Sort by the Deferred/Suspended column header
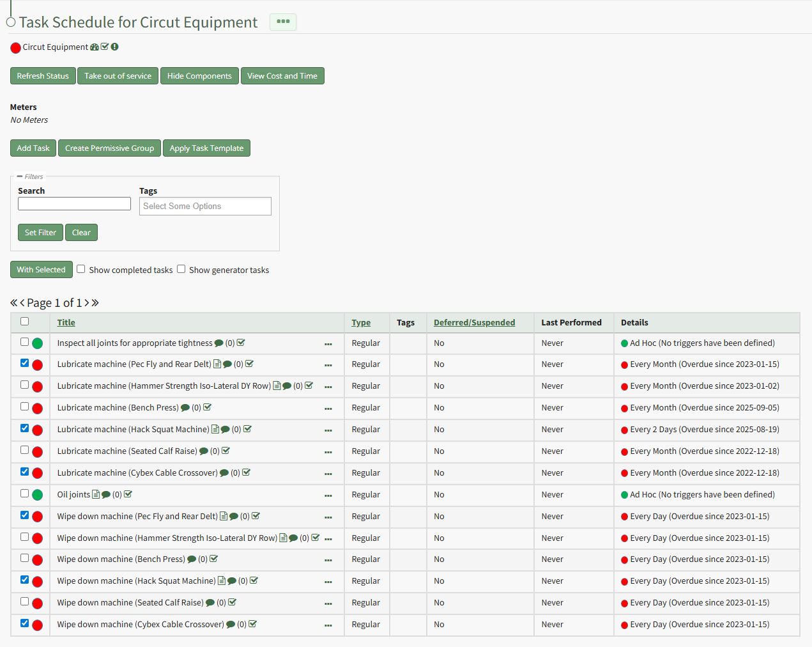Screen dimensions: 812x647 474,323
